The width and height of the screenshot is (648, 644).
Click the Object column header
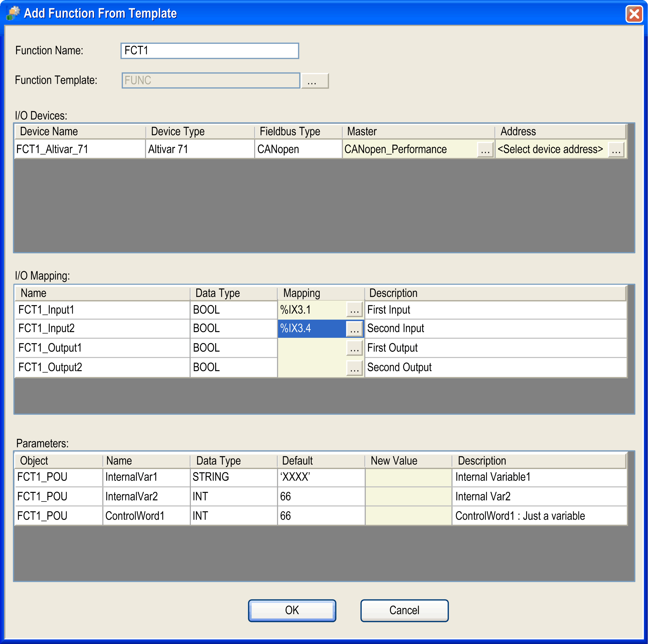coord(59,461)
